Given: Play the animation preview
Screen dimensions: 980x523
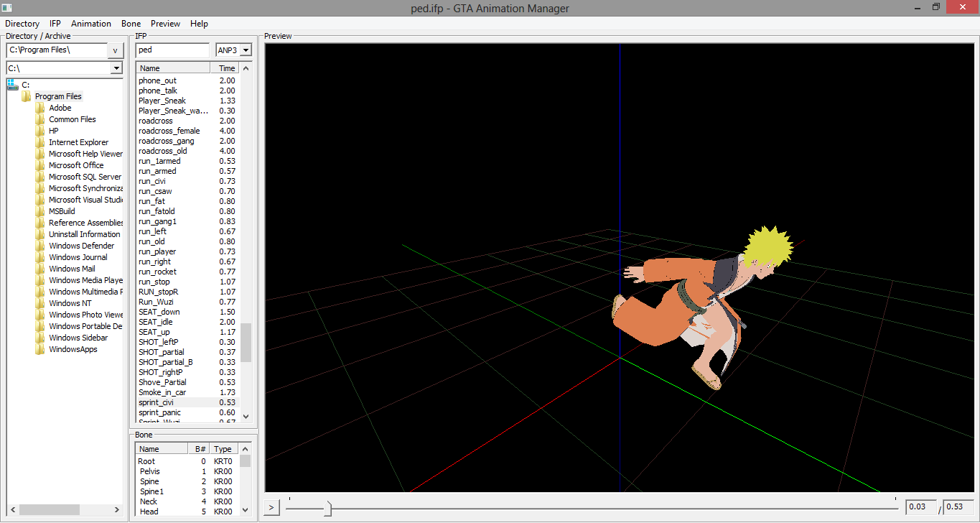Looking at the screenshot, I should pyautogui.click(x=271, y=507).
